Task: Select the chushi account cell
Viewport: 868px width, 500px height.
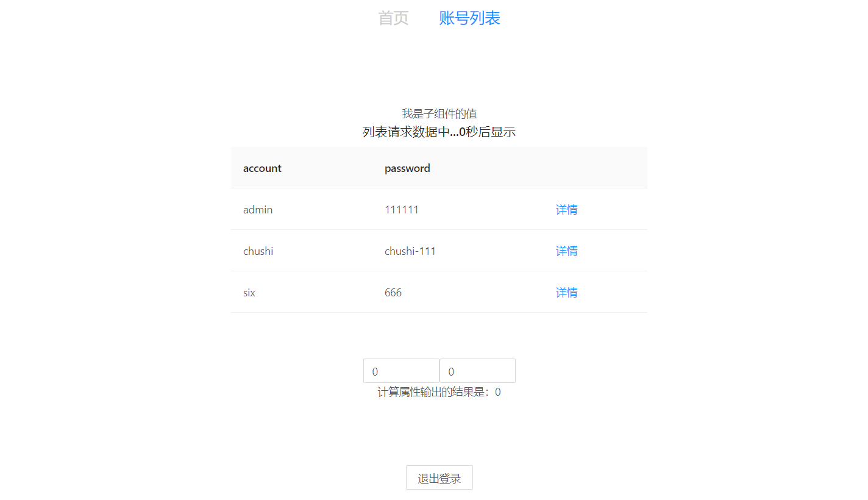Action: click(302, 251)
